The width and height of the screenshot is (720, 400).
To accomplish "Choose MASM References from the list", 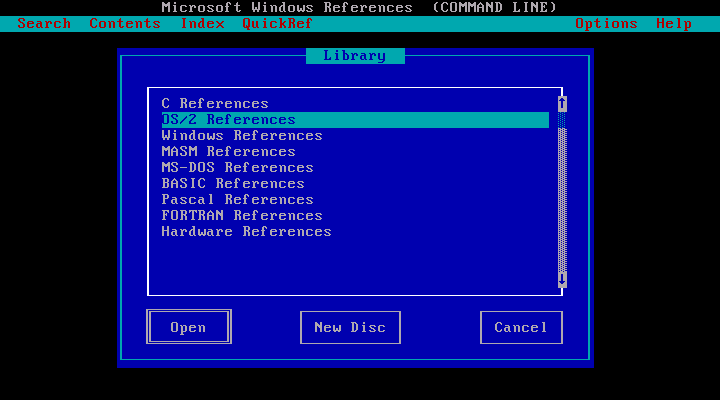I will (355, 152).
